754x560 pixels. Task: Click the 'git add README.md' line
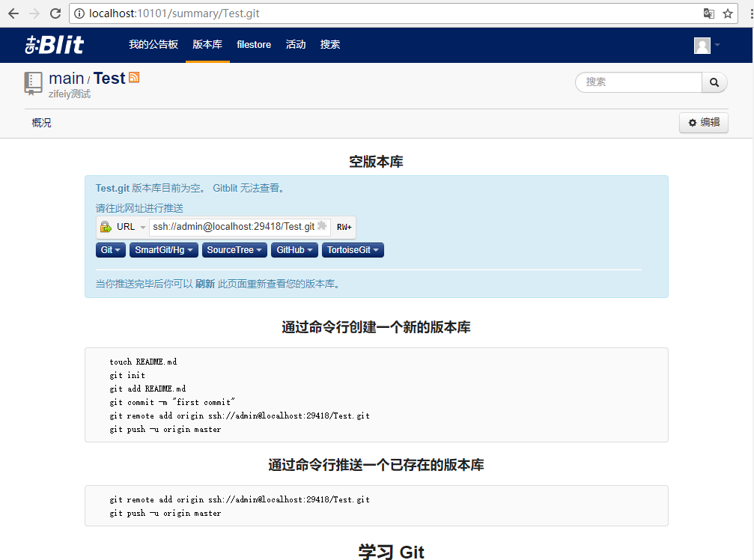(148, 389)
